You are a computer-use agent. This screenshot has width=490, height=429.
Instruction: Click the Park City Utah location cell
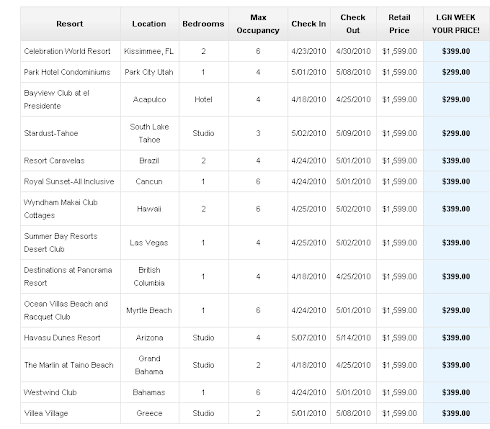pos(149,72)
